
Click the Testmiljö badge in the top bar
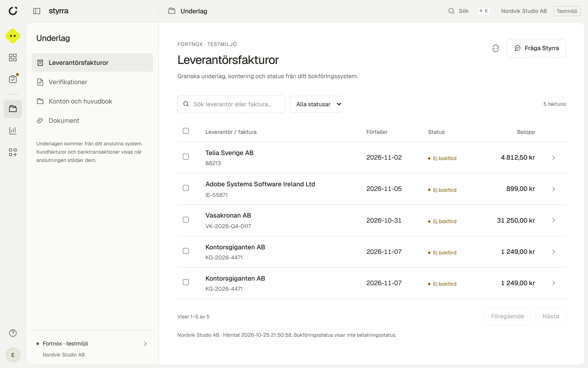click(567, 11)
